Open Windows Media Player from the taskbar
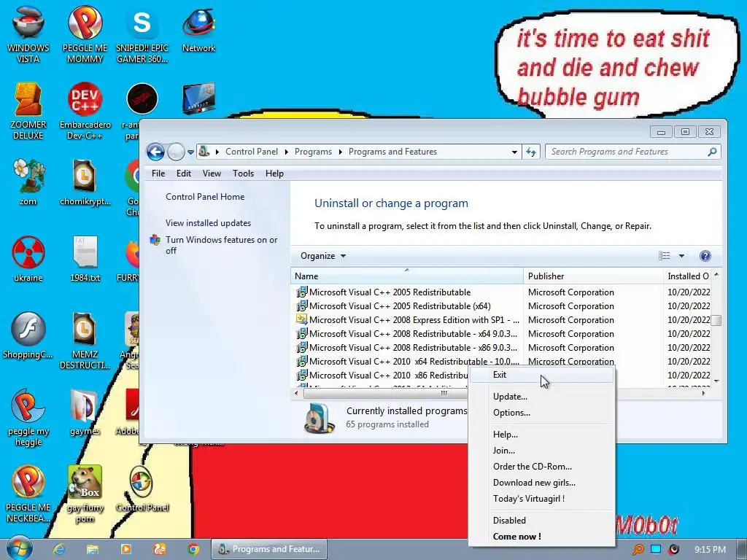Screen dimensions: 747x560 click(126, 549)
